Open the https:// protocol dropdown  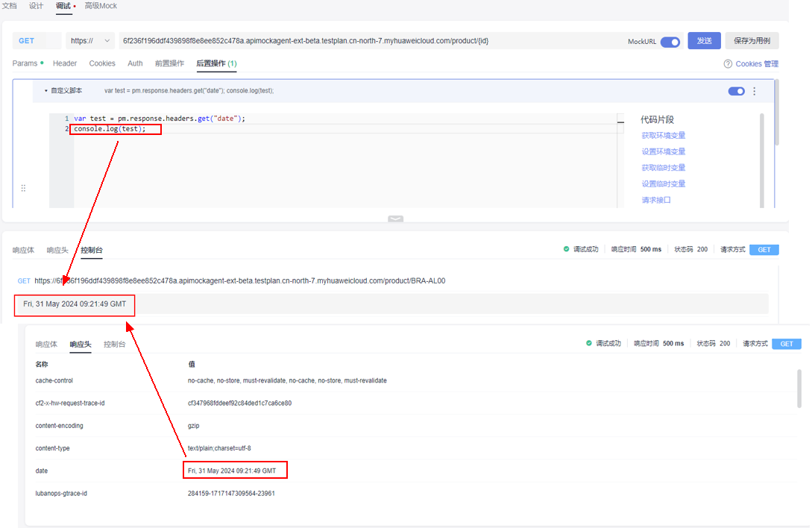pyautogui.click(x=89, y=41)
